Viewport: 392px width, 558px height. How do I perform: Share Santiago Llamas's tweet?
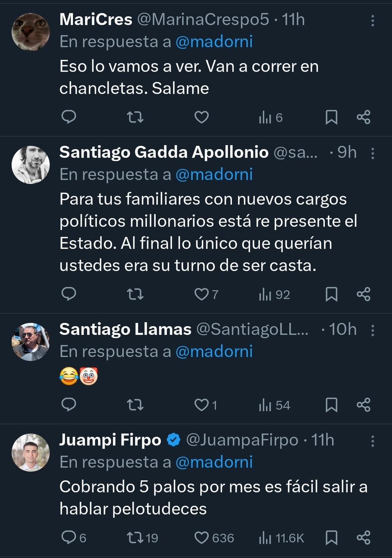[363, 405]
